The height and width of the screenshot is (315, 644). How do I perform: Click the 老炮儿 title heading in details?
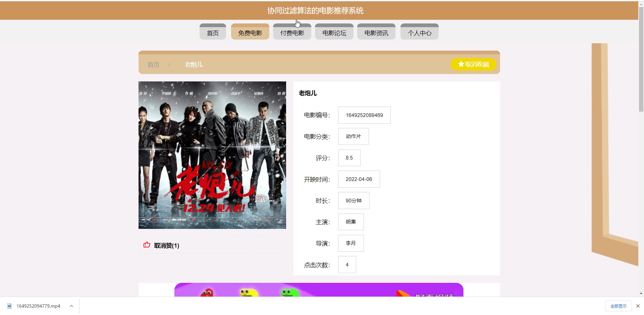coord(308,93)
